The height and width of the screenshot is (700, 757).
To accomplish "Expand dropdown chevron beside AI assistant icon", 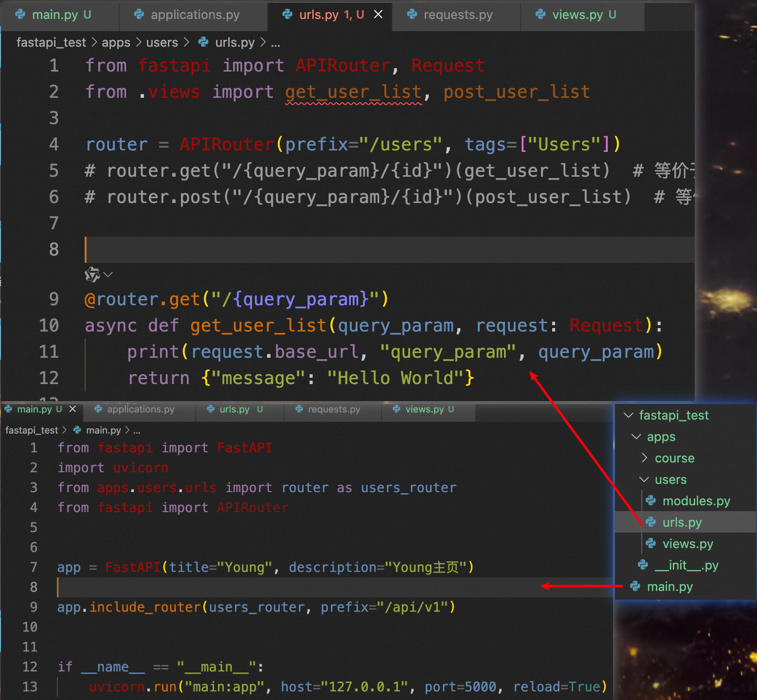I will coord(108,275).
